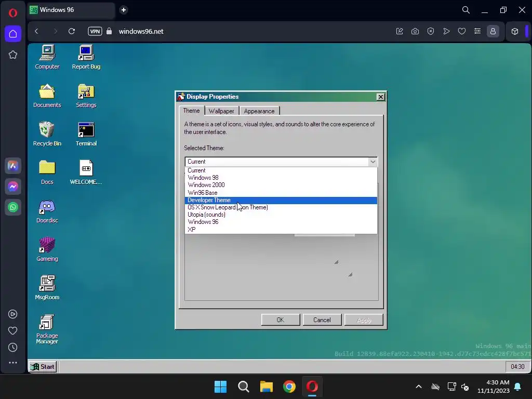Click OK in Display Properties
532x399 pixels.
point(281,320)
